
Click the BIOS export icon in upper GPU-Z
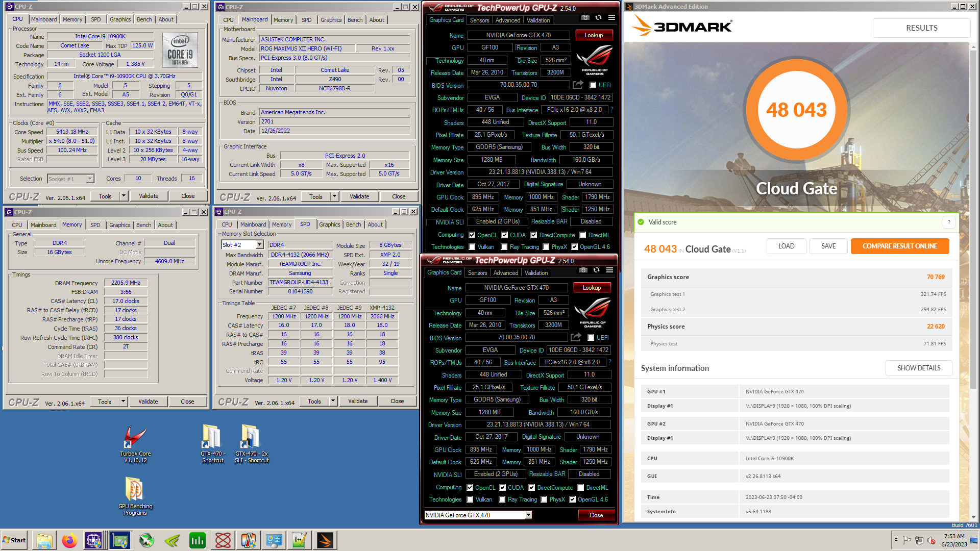tap(578, 85)
